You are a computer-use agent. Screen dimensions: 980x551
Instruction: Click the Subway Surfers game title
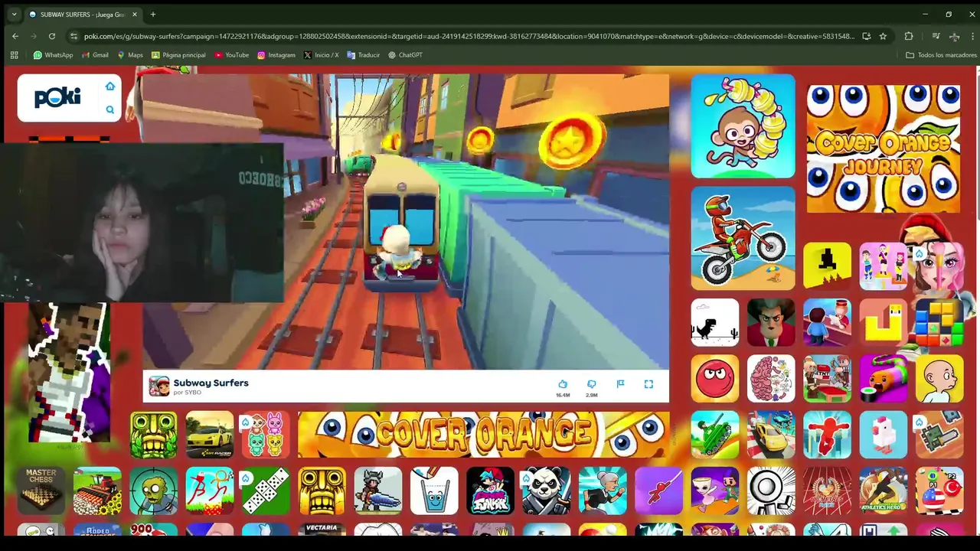pos(211,383)
